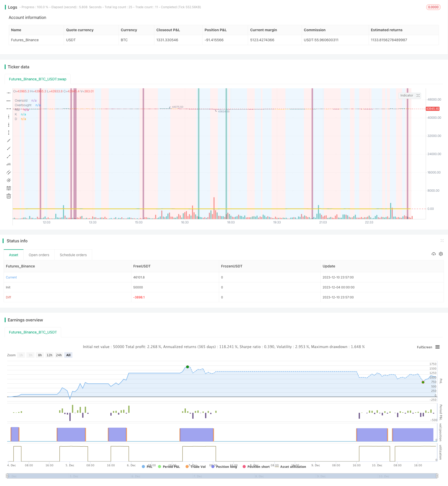Expand the Indicator panel on chart
This screenshot has height=486, width=448.
tap(407, 95)
